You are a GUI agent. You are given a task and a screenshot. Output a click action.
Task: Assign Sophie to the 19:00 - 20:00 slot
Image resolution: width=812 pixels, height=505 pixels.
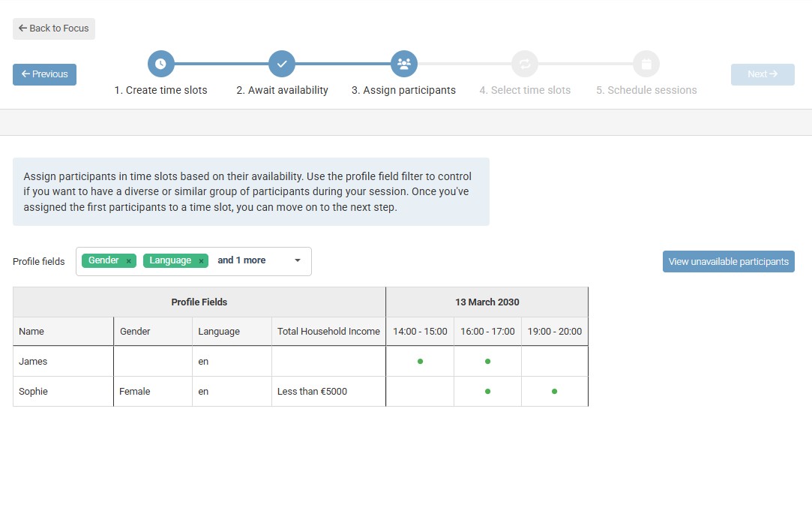point(554,392)
